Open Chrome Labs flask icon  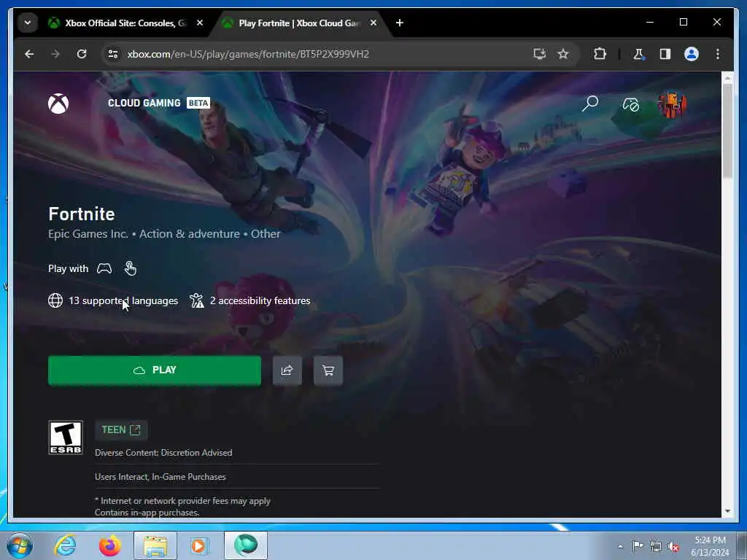(638, 54)
